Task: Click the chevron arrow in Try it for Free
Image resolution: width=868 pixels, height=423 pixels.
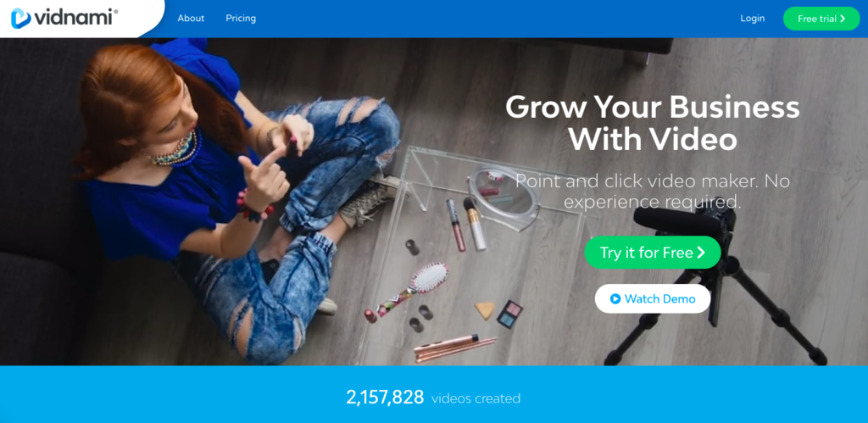Action: [x=701, y=253]
